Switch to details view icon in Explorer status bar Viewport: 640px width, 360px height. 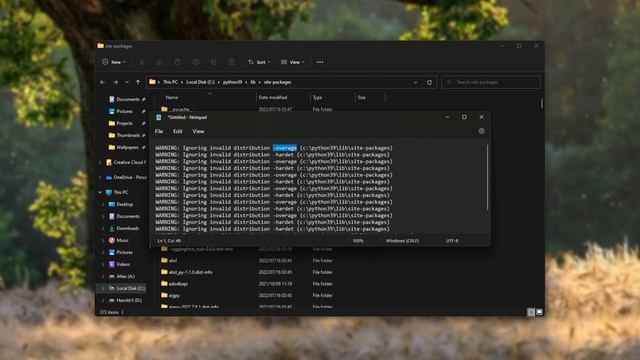click(x=531, y=312)
